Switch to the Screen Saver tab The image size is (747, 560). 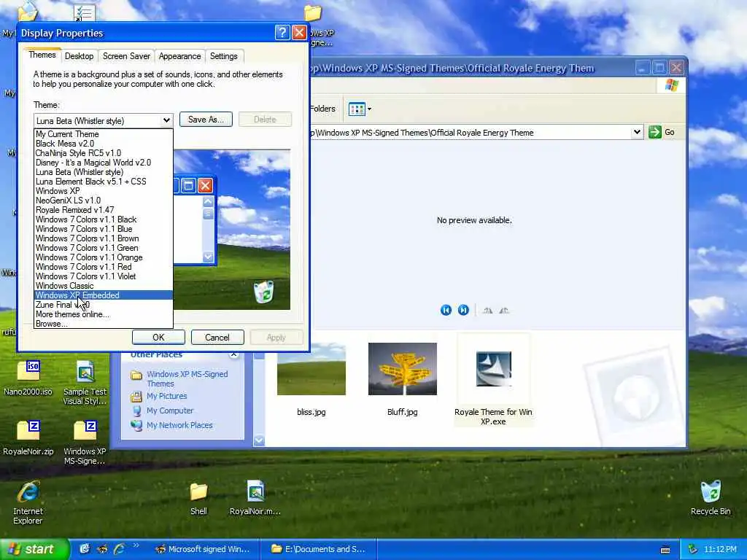[126, 56]
